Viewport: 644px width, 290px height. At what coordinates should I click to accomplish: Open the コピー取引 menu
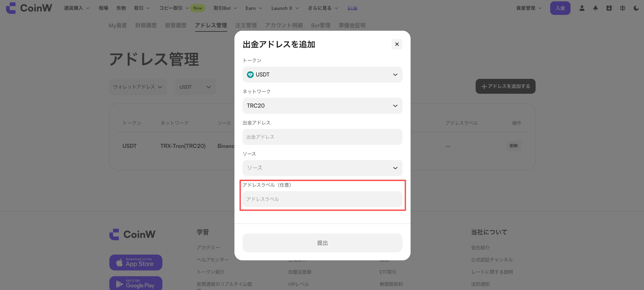point(174,8)
